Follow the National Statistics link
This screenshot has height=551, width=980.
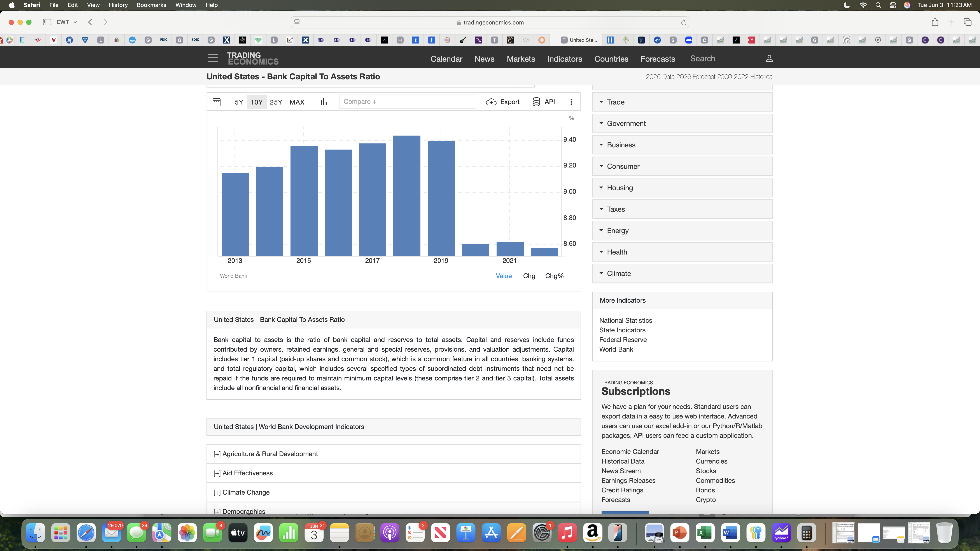pyautogui.click(x=625, y=320)
